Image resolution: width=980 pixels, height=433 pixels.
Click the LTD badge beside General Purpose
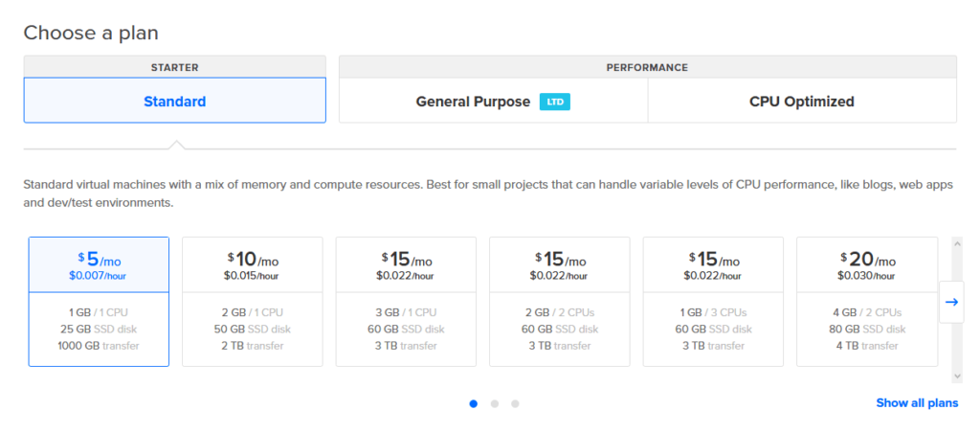554,102
